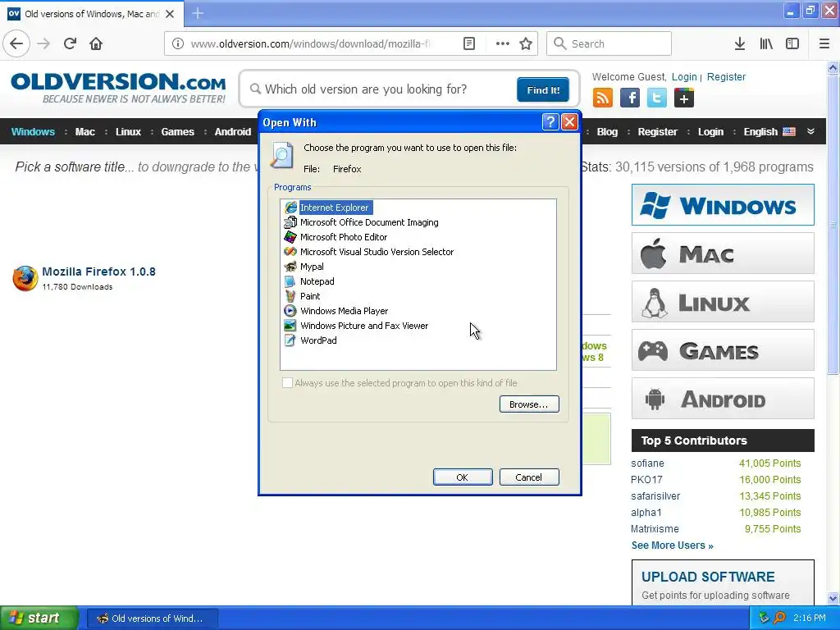The height and width of the screenshot is (630, 840).
Task: Click the browser forward arrow button
Action: pyautogui.click(x=44, y=43)
